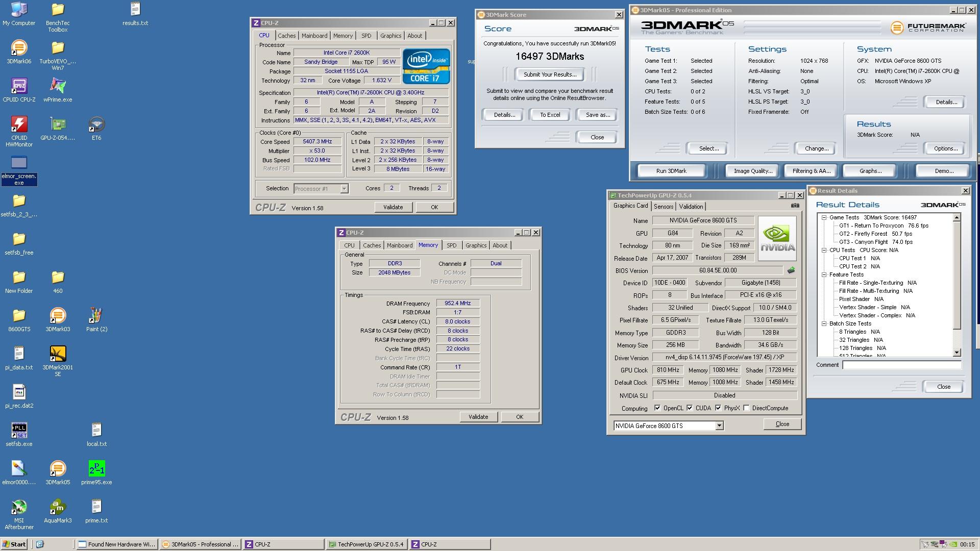Screen dimensions: 980x551
Task: Launch 3DMark06 desktop shortcut
Action: coord(19,52)
